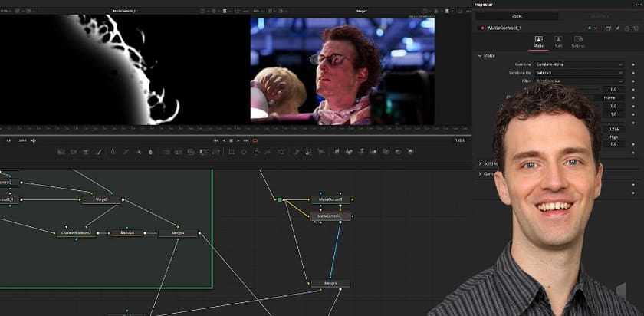Screen dimensions: 644x316
Task: Add a Merge node from toolbar
Action: point(166,152)
